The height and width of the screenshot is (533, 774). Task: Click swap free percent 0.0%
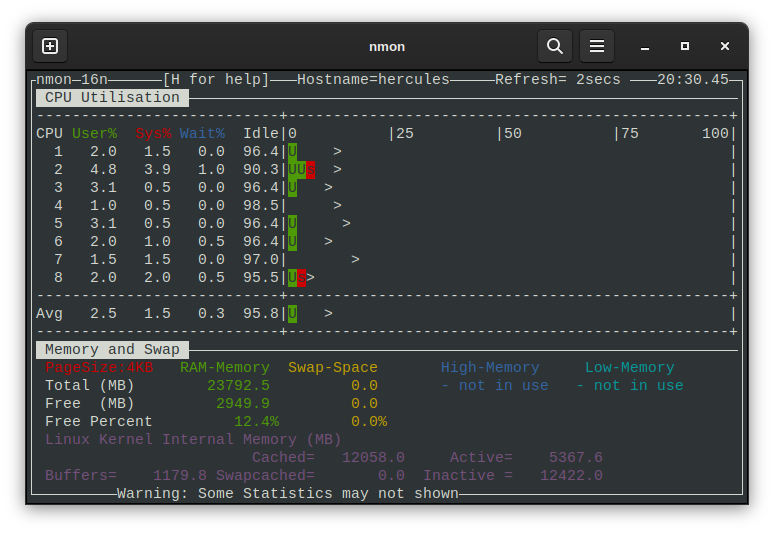[x=369, y=422]
